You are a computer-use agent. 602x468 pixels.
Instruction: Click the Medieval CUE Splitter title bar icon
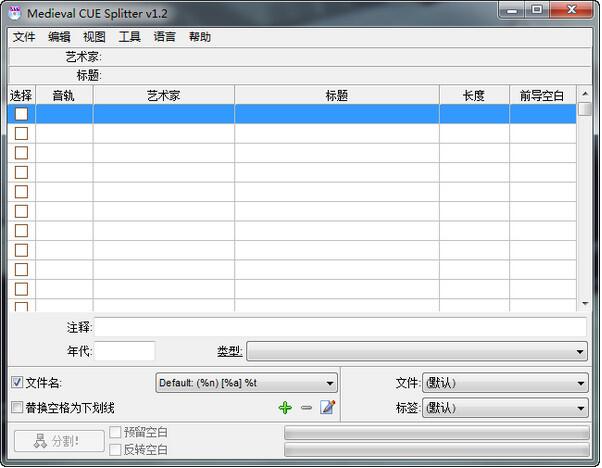pyautogui.click(x=15, y=13)
